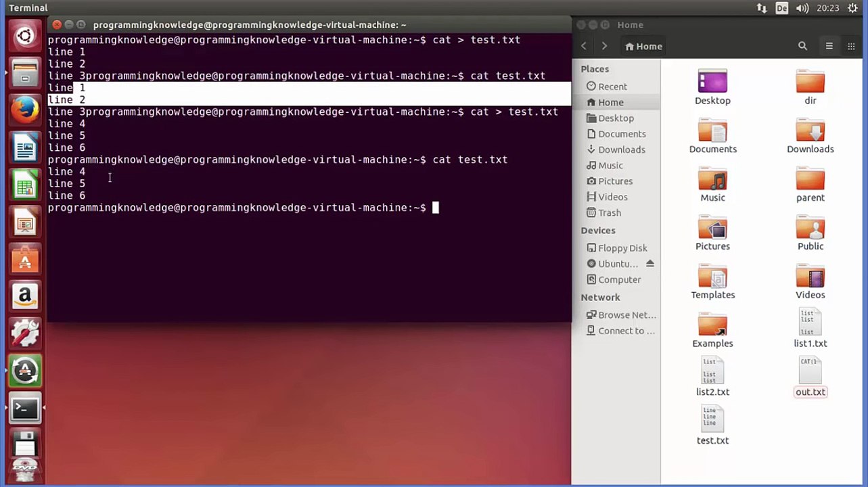Open the De keyboard layout indicator
This screenshot has height=487, width=868.
(x=782, y=8)
